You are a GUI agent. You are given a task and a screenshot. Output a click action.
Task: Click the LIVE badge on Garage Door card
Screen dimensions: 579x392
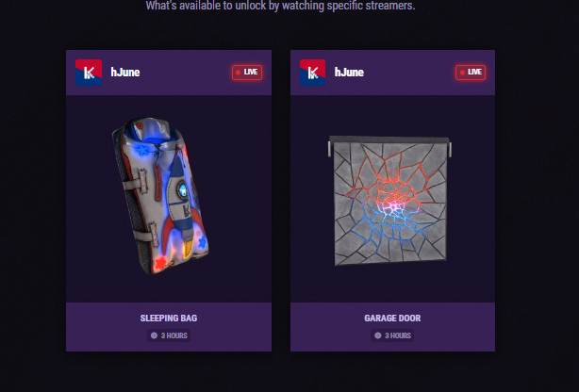coord(471,73)
